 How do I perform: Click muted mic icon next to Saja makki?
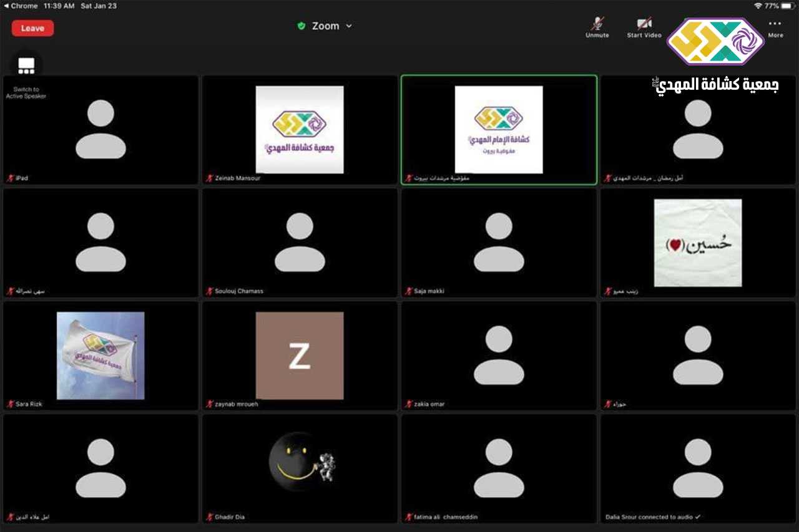(409, 291)
